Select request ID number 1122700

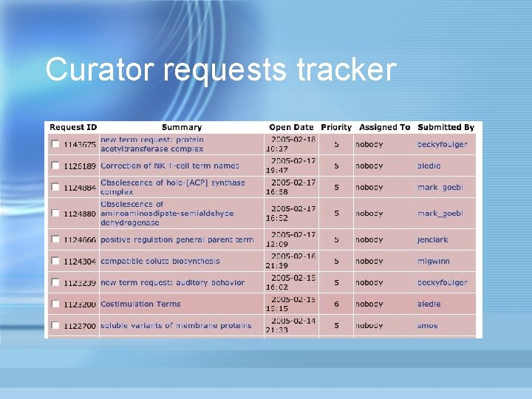(x=80, y=326)
